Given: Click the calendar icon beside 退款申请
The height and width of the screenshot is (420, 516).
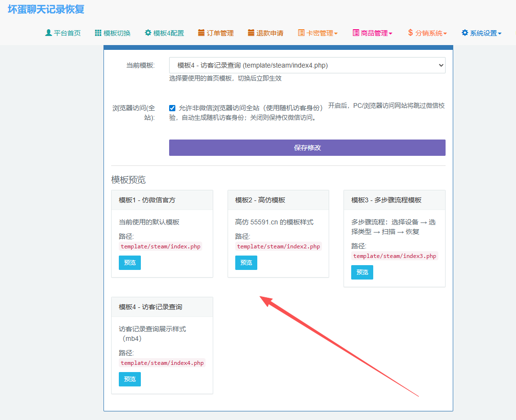Looking at the screenshot, I should pyautogui.click(x=252, y=33).
